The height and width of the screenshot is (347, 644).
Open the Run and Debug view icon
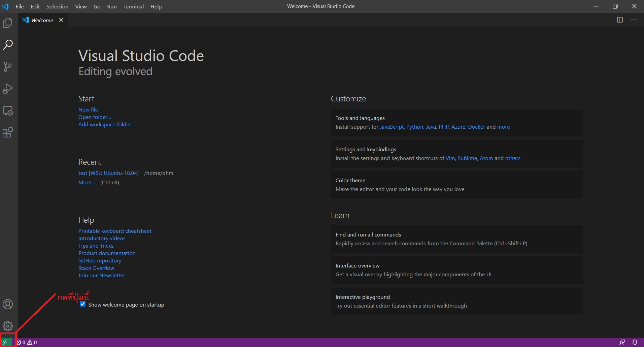pos(8,89)
